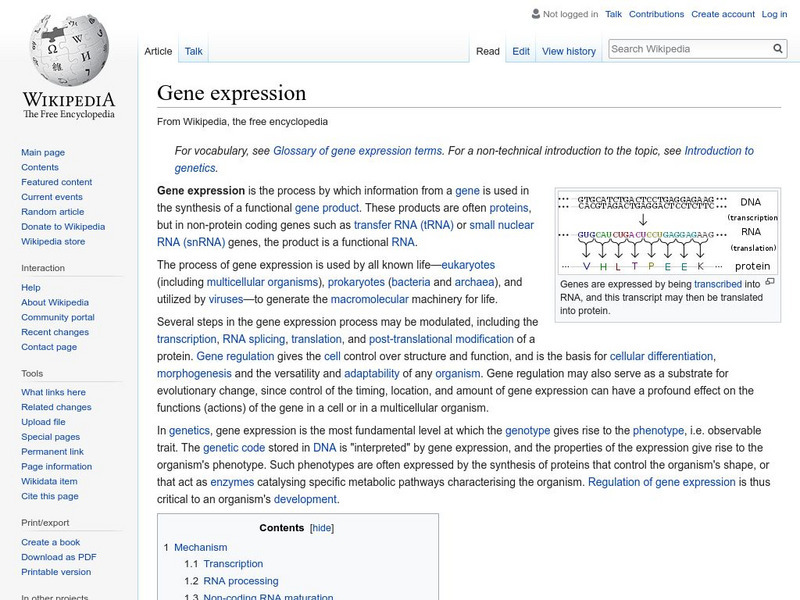Click the user icon beside Not logged in
This screenshot has width=800, height=600.
[535, 15]
